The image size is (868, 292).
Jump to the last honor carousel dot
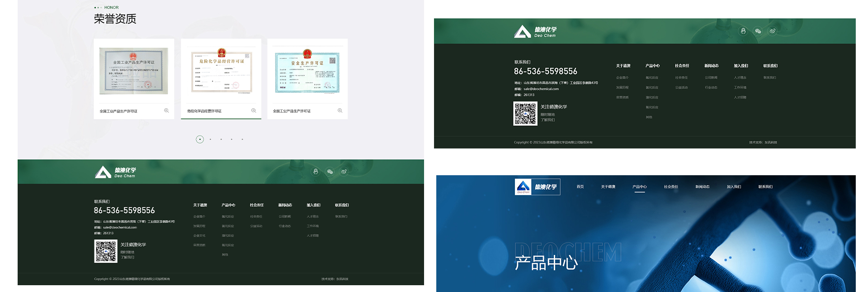tap(242, 139)
